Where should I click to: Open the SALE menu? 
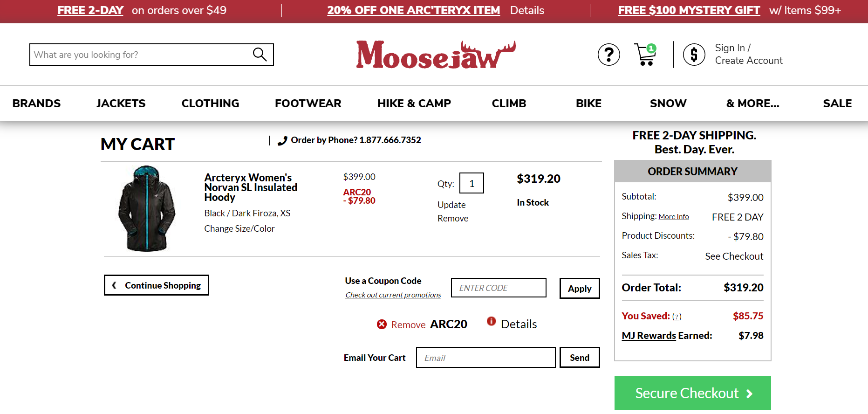tap(837, 103)
